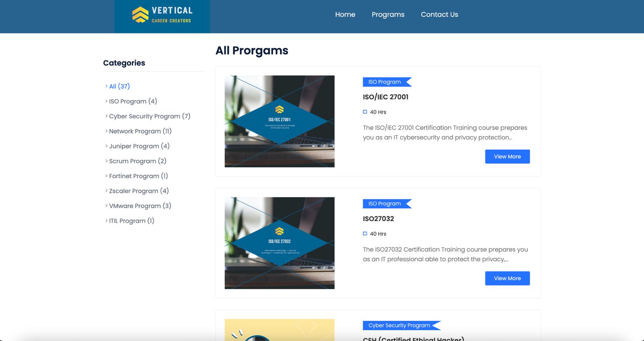644x341 pixels.
Task: Select the All (37) category
Action: [119, 86]
